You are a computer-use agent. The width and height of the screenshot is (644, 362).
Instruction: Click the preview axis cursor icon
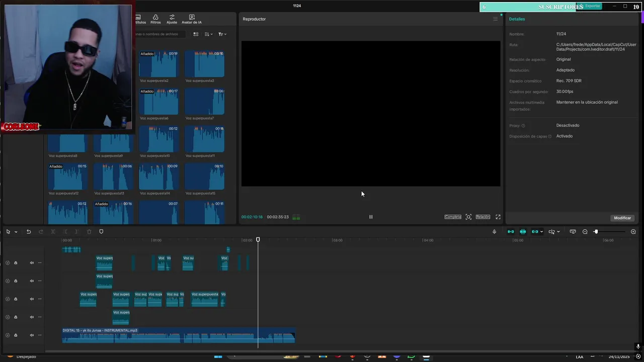click(x=551, y=232)
